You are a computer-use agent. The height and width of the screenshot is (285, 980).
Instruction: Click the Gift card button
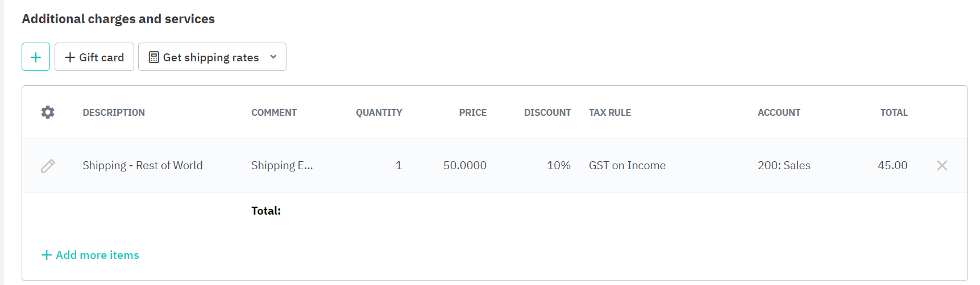(x=94, y=57)
